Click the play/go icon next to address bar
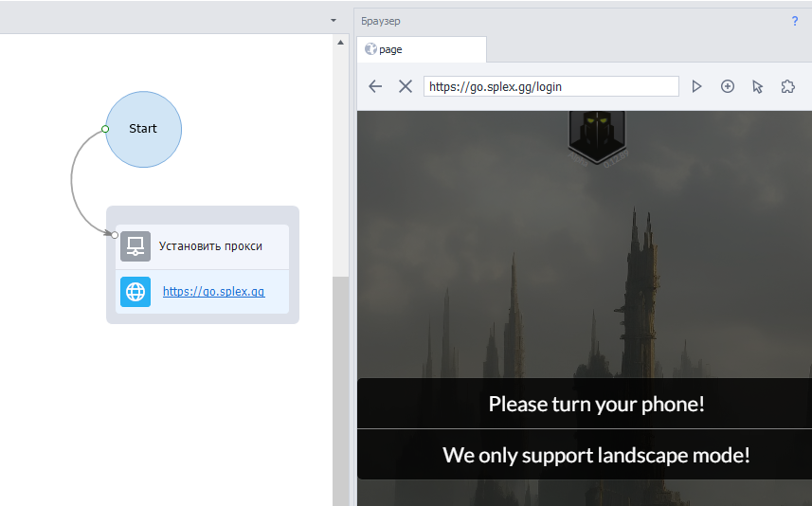The height and width of the screenshot is (506, 812). [x=696, y=86]
